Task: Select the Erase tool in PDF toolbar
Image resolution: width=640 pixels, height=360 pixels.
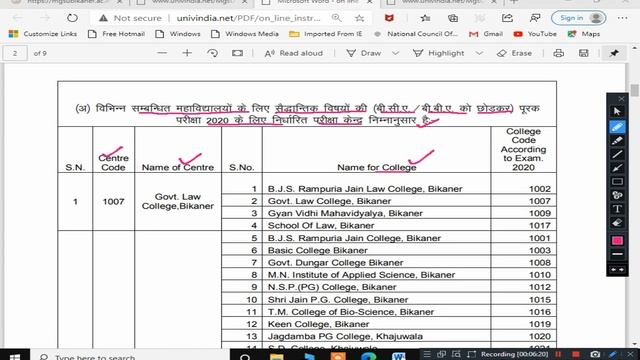Action: click(x=514, y=53)
